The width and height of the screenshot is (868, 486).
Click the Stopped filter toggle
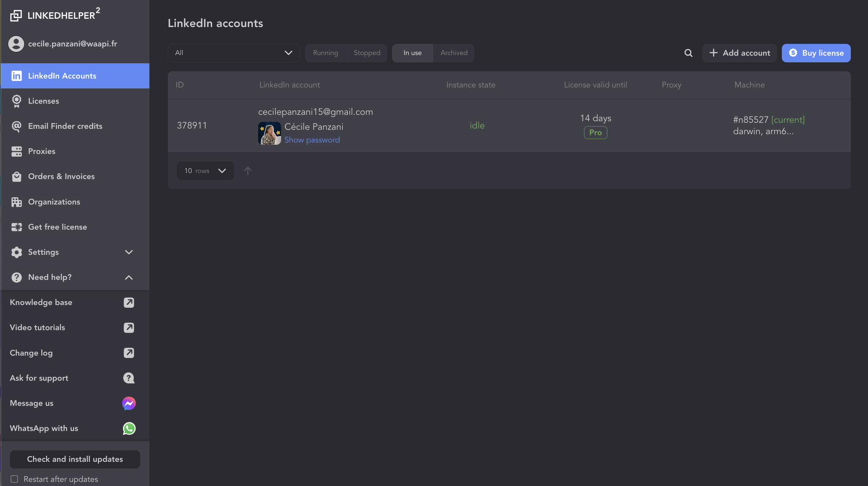pos(367,52)
